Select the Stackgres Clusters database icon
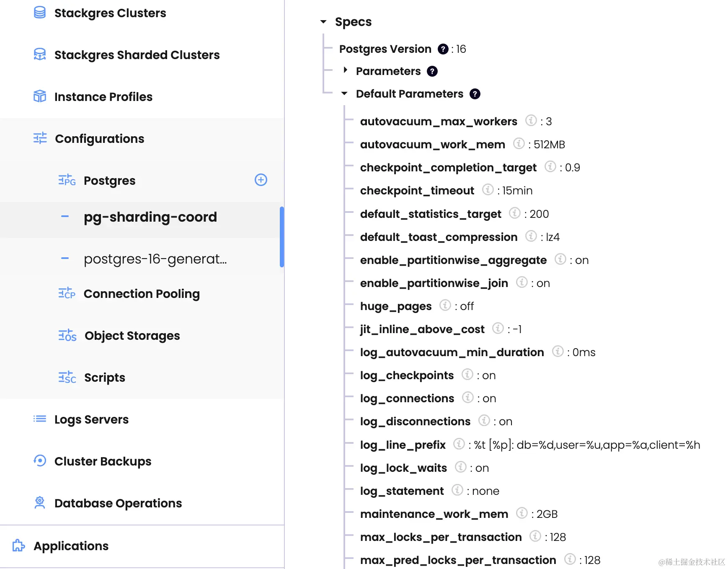This screenshot has height=569, width=728. point(39,13)
